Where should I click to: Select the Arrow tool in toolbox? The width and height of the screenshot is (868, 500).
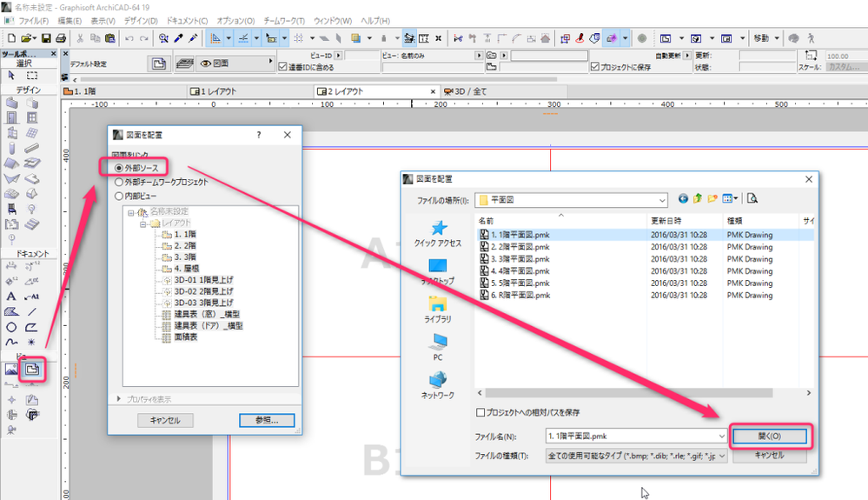coord(11,76)
